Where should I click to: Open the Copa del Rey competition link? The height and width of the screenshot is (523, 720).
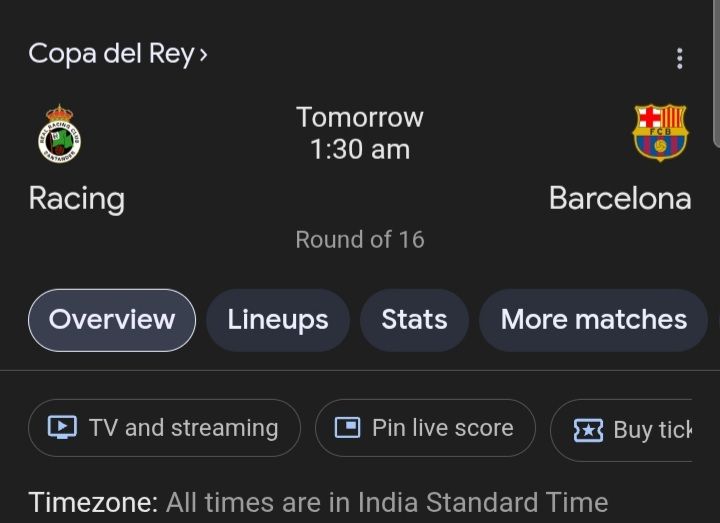coord(110,54)
